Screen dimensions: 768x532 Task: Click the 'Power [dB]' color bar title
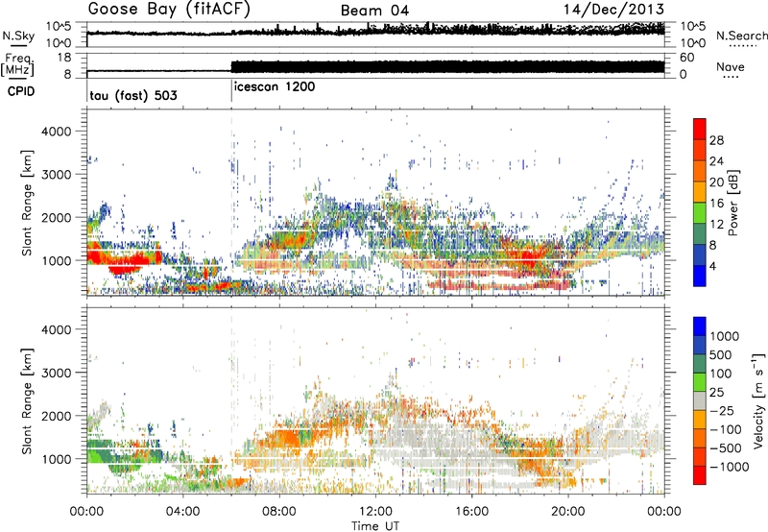(x=732, y=203)
